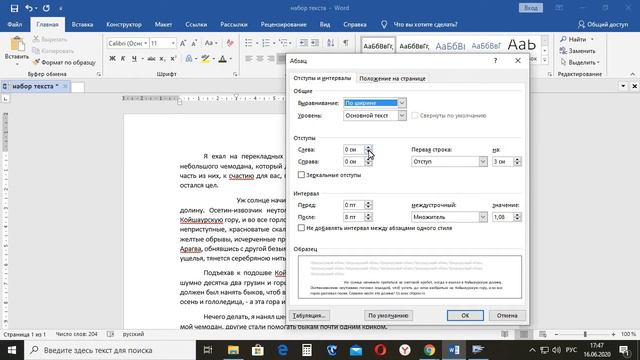Click the OK button in the dialog
Viewport: 640px width, 360px height.
465,316
